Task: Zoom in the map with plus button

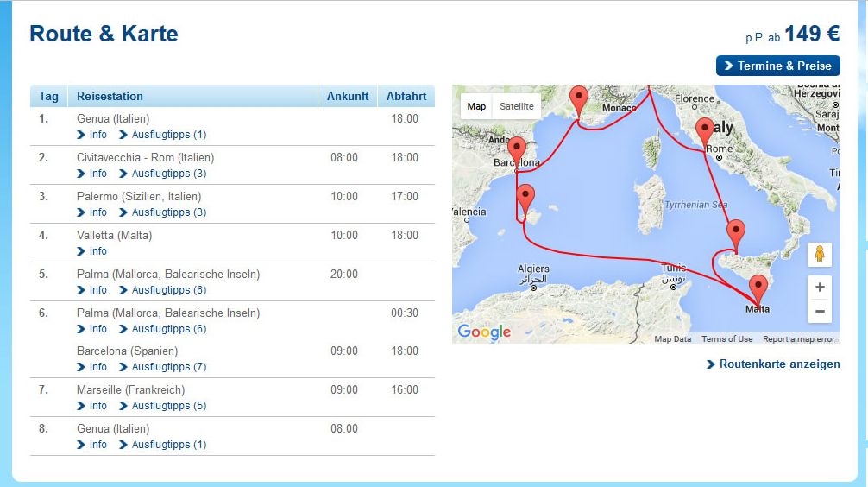Action: click(x=820, y=288)
